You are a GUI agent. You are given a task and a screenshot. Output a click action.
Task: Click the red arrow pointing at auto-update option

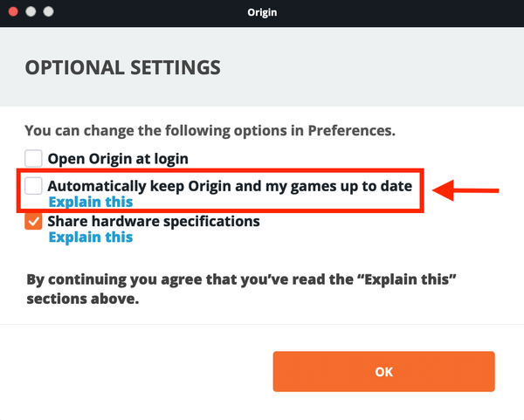pyautogui.click(x=465, y=190)
